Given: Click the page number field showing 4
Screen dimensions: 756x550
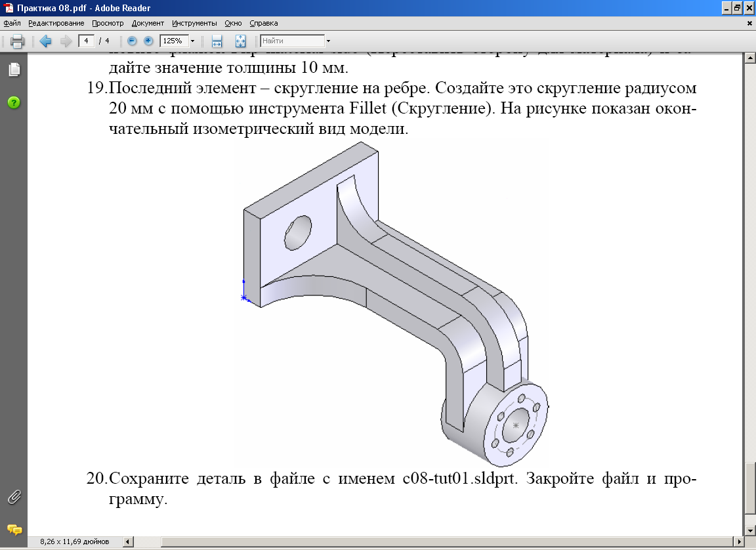Looking at the screenshot, I should 86,41.
